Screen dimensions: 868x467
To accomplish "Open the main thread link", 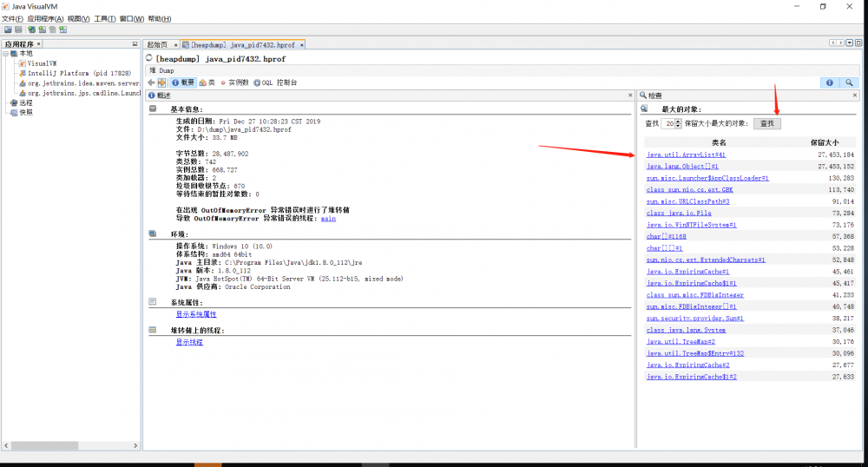I will click(x=328, y=219).
